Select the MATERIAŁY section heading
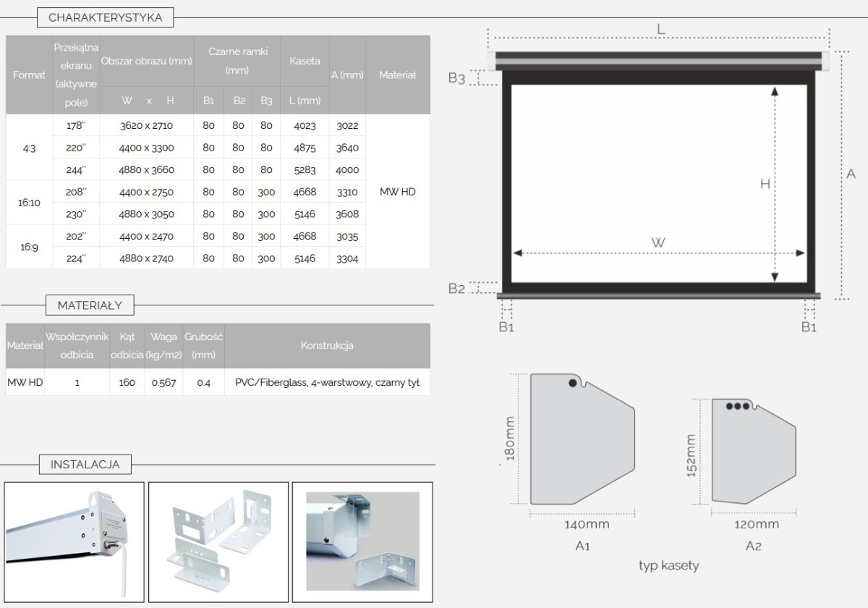Screen dimensions: 868x608 point(90,305)
